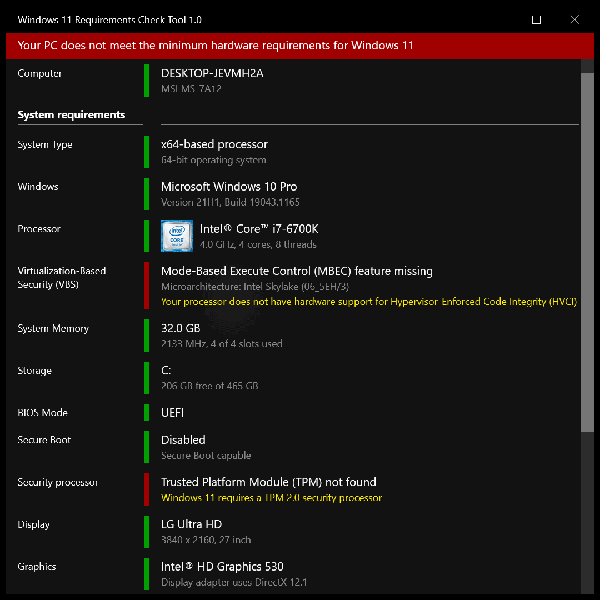Screen dimensions: 600x600
Task: Click the Intel Core i7 processor badge icon
Action: (x=177, y=236)
